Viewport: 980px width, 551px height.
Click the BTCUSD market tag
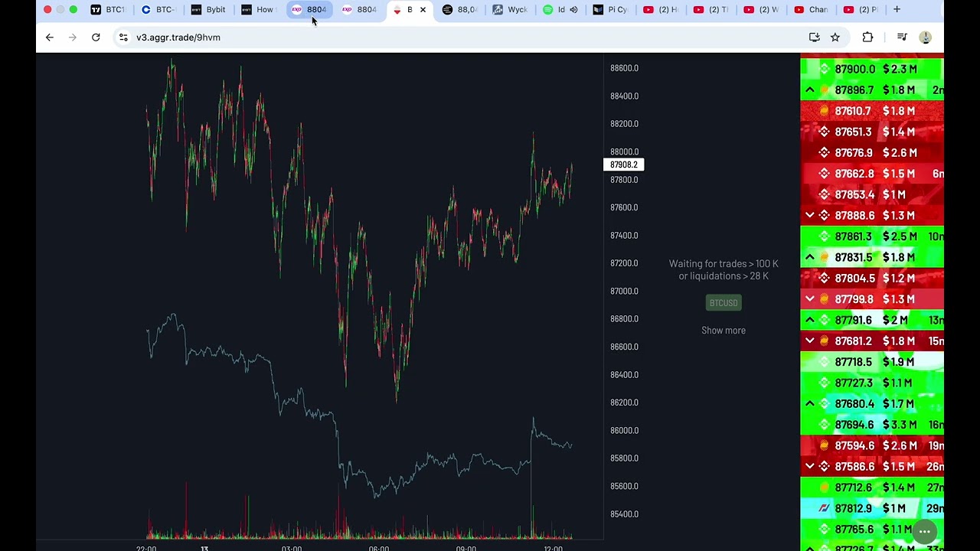(724, 303)
